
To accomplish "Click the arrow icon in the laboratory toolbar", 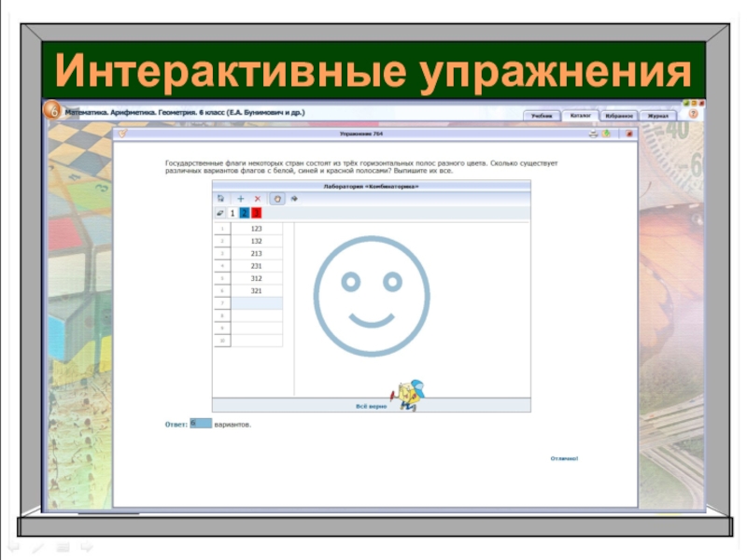I will point(294,199).
